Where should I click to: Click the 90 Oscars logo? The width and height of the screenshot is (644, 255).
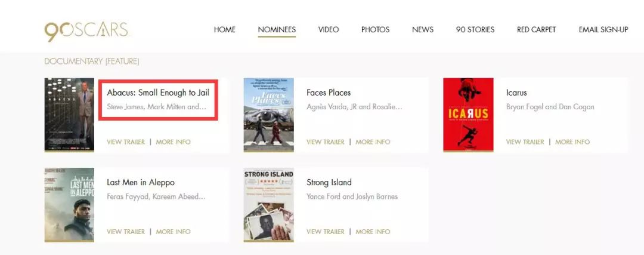coord(86,31)
